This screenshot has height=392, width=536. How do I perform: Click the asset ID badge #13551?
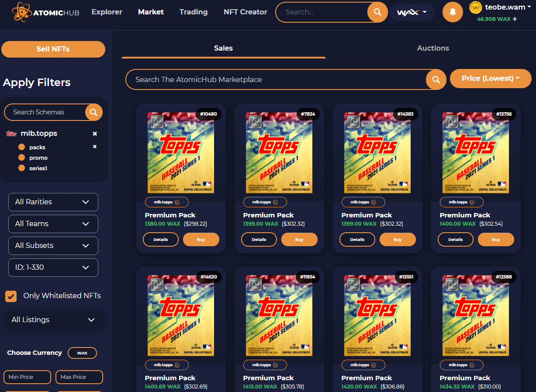tap(406, 277)
